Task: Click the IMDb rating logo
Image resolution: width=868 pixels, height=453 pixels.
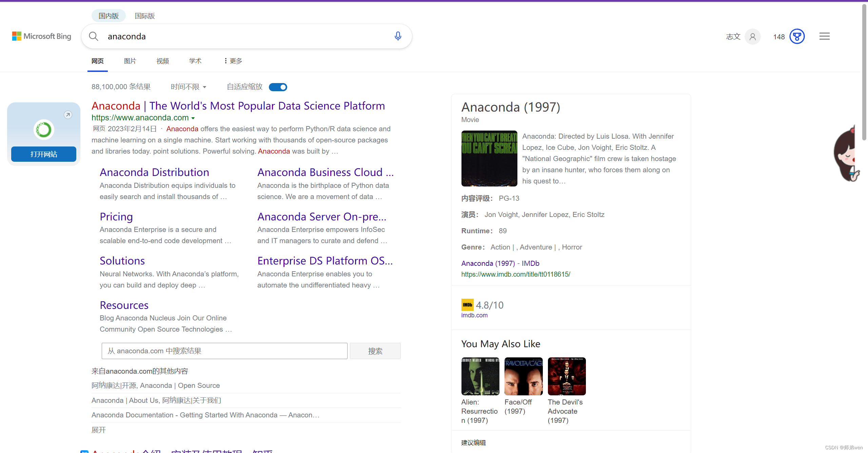Action: coord(467,305)
